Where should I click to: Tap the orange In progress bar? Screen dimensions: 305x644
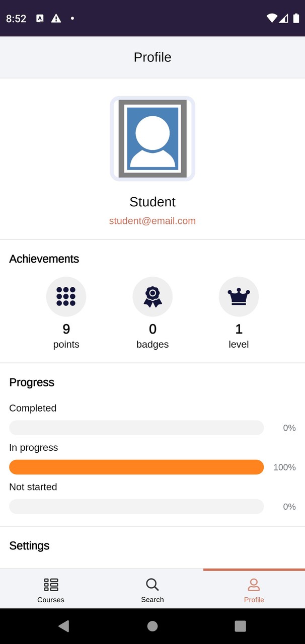(x=136, y=467)
